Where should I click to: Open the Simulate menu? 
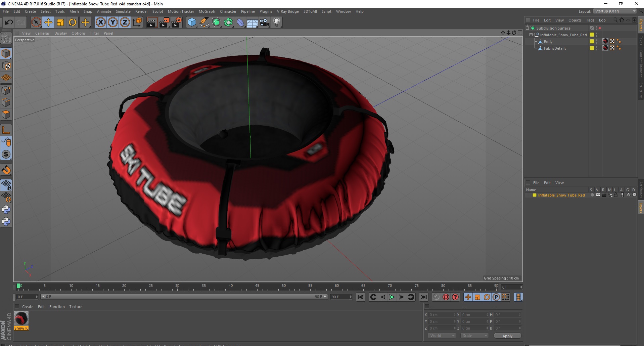point(123,11)
